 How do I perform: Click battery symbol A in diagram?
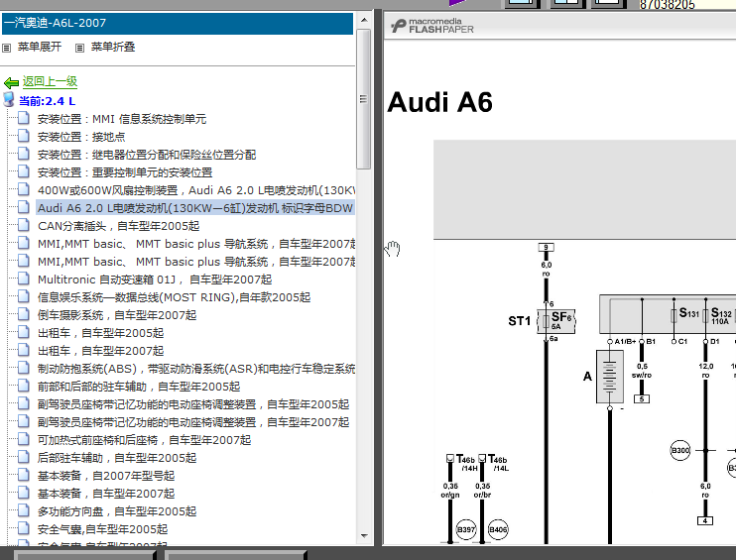click(610, 377)
